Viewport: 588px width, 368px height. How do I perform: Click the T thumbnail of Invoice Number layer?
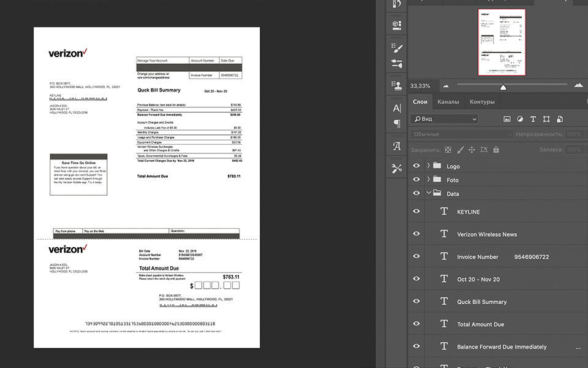444,256
